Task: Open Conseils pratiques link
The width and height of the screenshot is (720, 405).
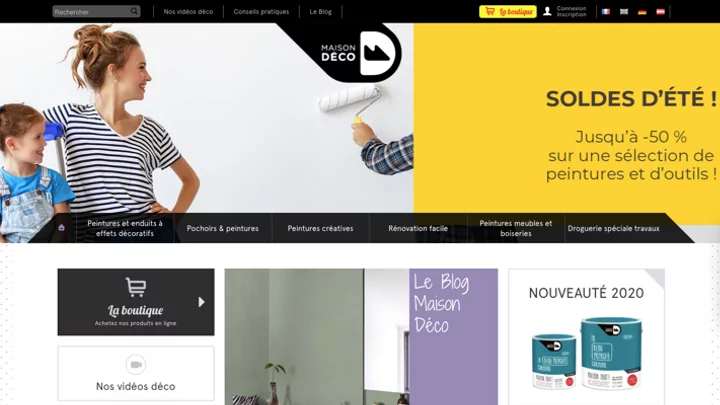Action: point(261,11)
